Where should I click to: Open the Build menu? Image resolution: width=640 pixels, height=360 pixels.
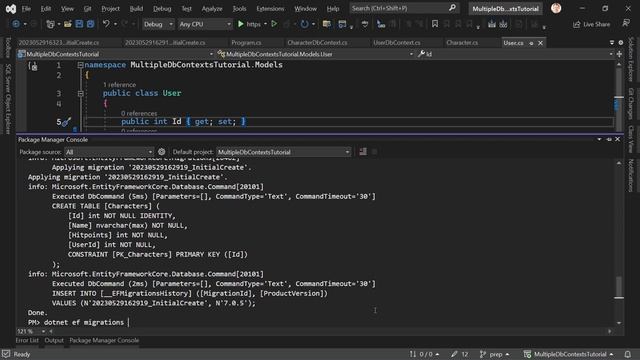click(136, 9)
